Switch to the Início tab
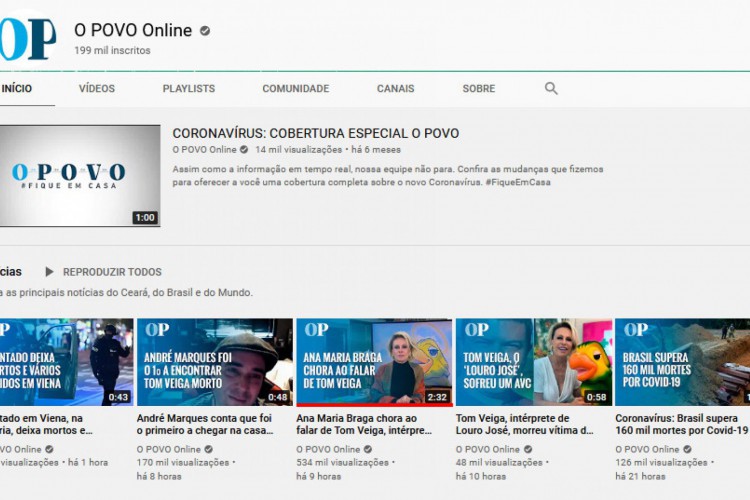 click(x=17, y=89)
